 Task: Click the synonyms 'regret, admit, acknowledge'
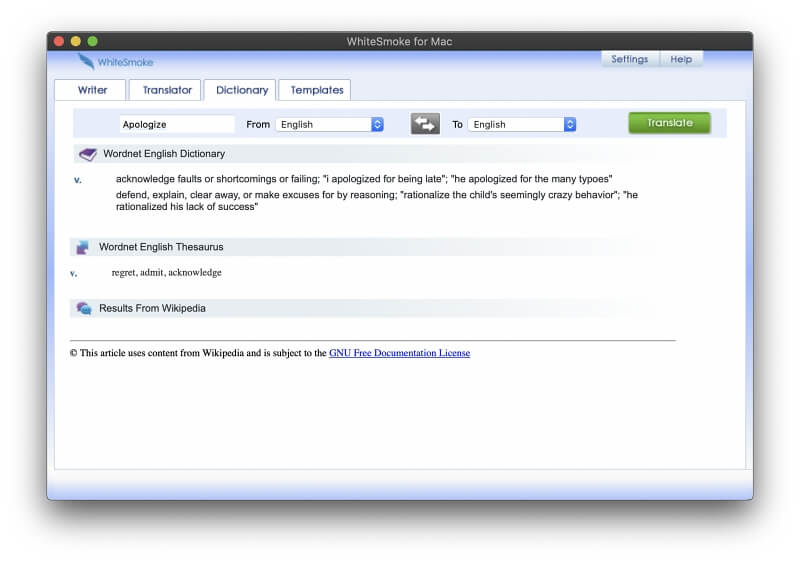click(x=166, y=272)
